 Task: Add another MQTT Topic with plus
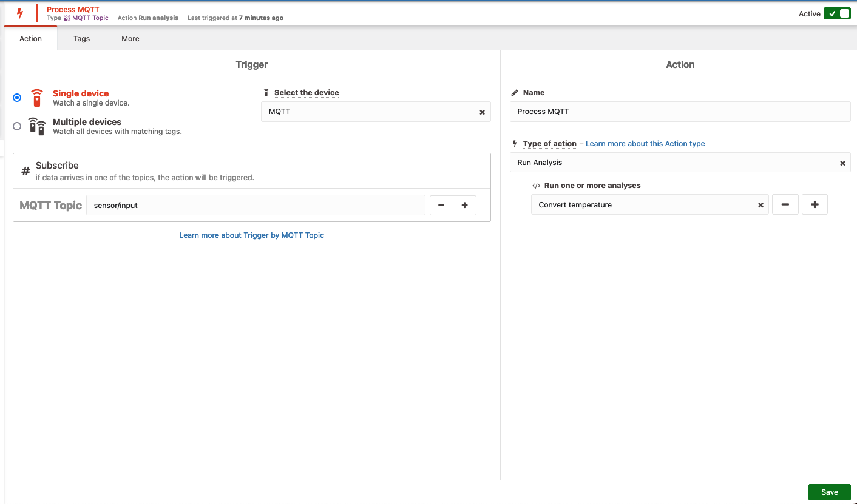[465, 206]
